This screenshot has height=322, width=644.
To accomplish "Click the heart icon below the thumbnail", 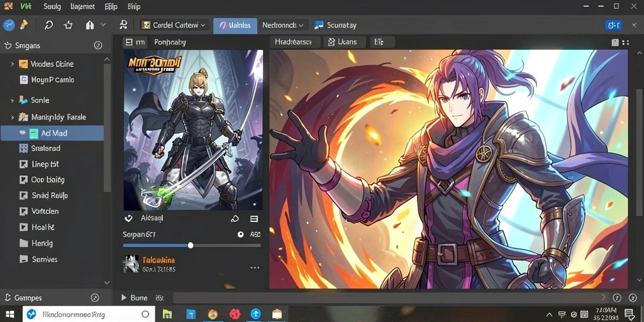I will tap(128, 218).
